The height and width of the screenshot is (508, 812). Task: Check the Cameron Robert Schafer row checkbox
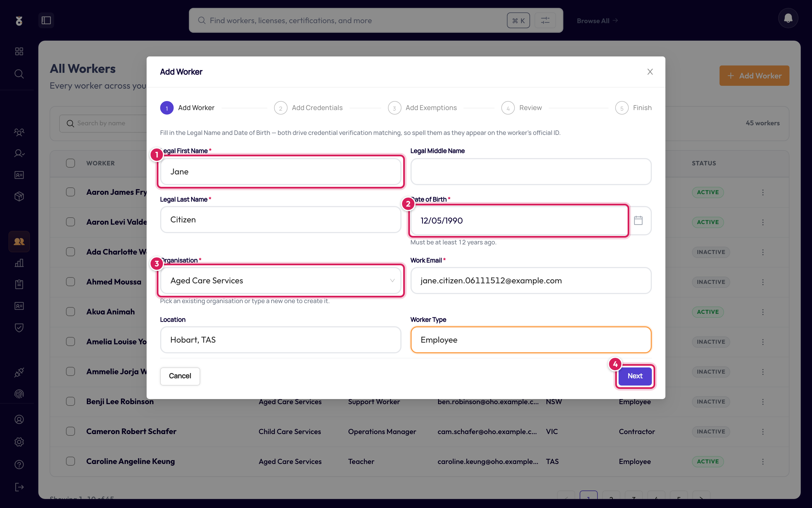70,432
